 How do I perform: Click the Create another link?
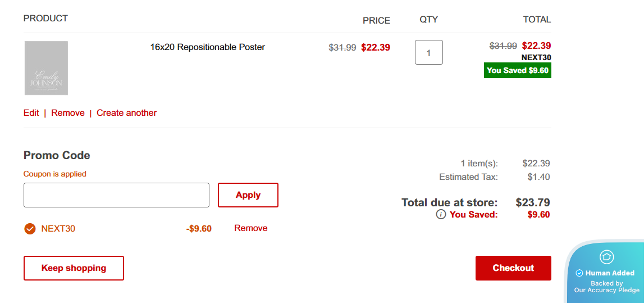126,113
